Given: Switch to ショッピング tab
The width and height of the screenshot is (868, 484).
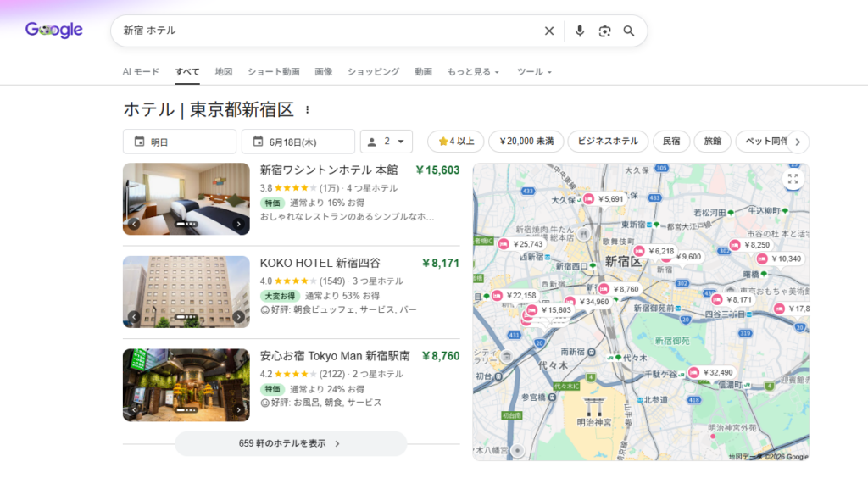Looking at the screenshot, I should coord(373,72).
